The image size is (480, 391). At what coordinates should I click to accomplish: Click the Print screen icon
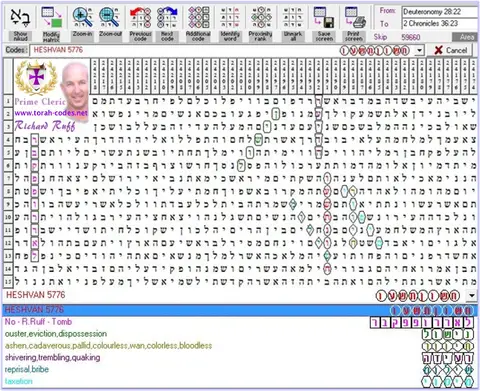pos(355,18)
